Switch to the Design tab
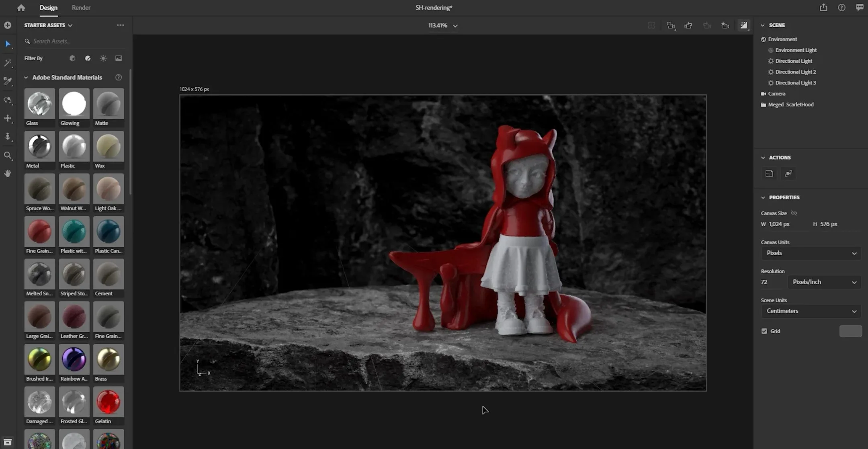The image size is (868, 449). (48, 8)
